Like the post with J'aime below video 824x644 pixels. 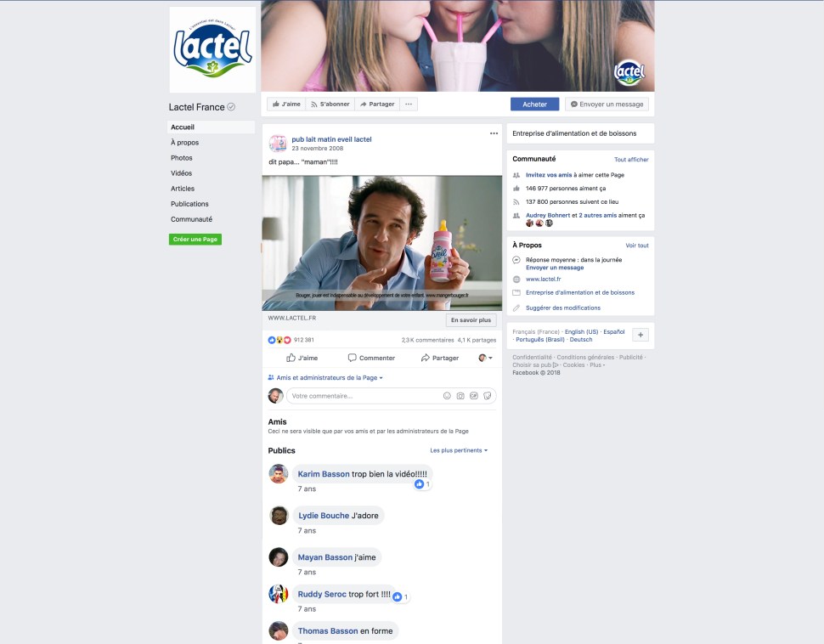[x=302, y=358]
